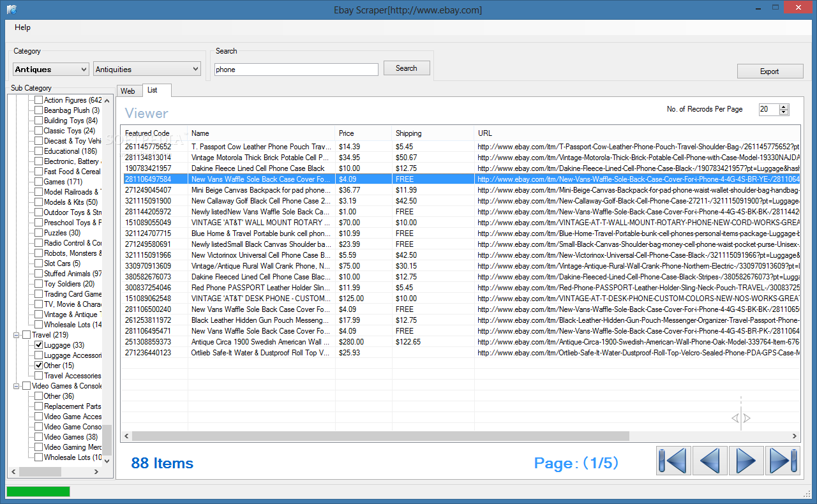Select the Vintage Motorola Thick Brick row
Viewport: 817px width, 504px height.
click(461, 158)
